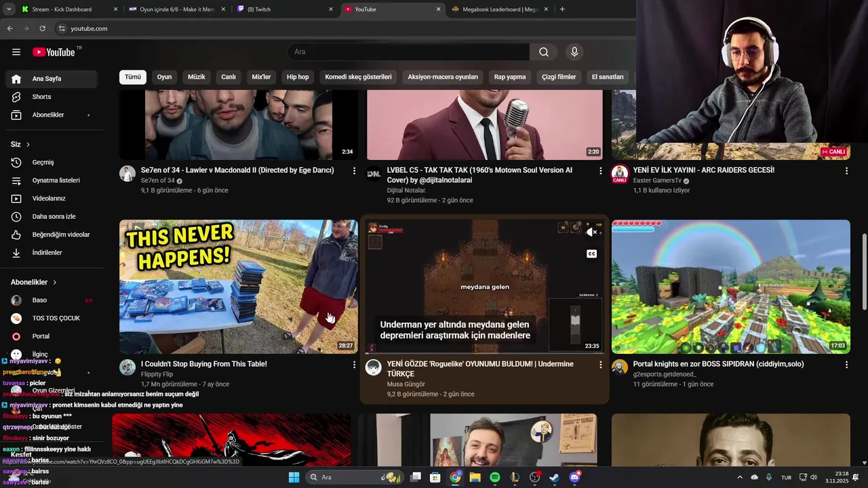Open File Explorer from taskbar

(475, 477)
